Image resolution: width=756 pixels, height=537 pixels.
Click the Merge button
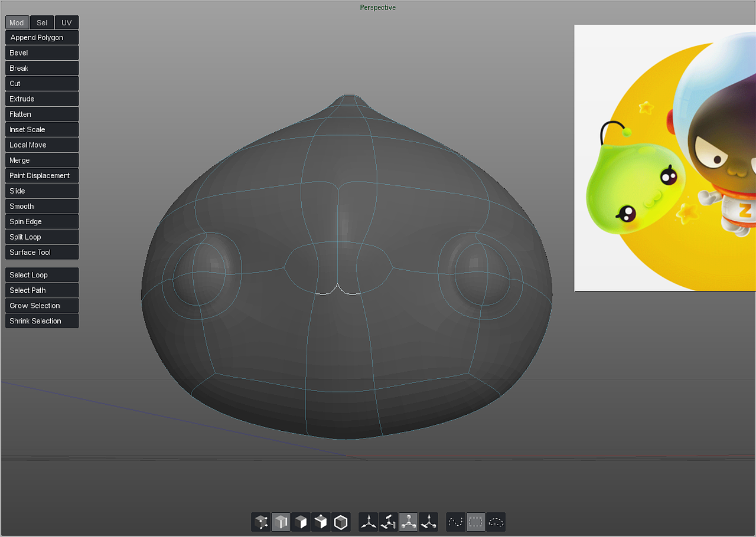point(42,161)
